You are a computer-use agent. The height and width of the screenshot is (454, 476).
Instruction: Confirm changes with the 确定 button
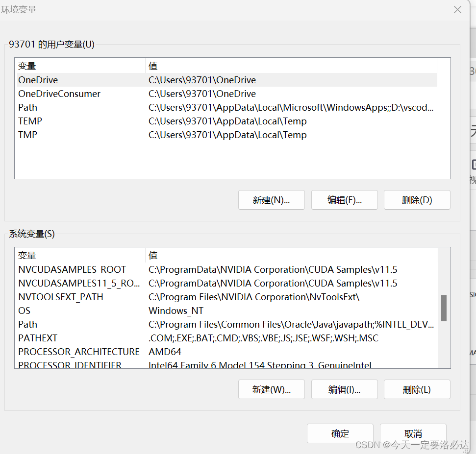click(340, 433)
